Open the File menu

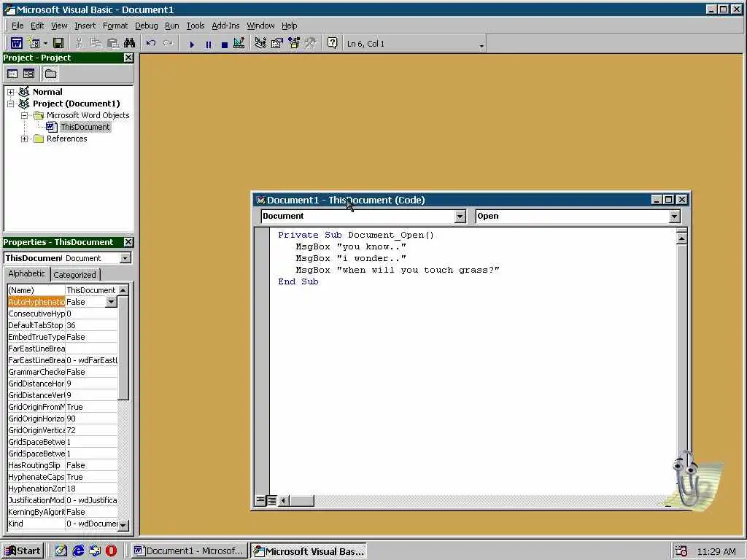(x=18, y=26)
